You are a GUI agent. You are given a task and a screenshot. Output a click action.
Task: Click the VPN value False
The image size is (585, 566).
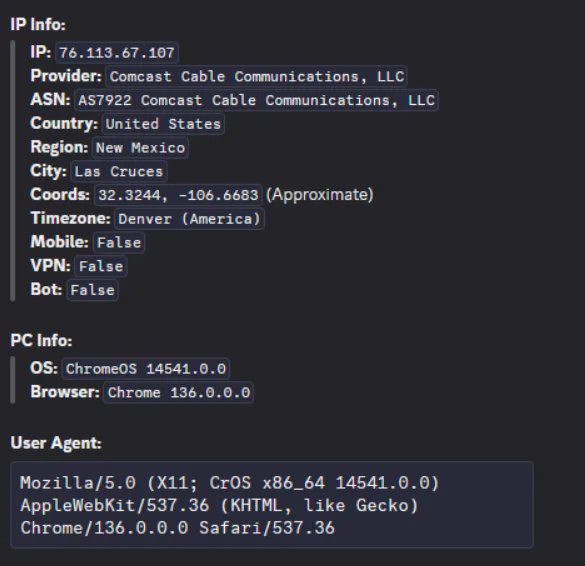click(x=101, y=266)
